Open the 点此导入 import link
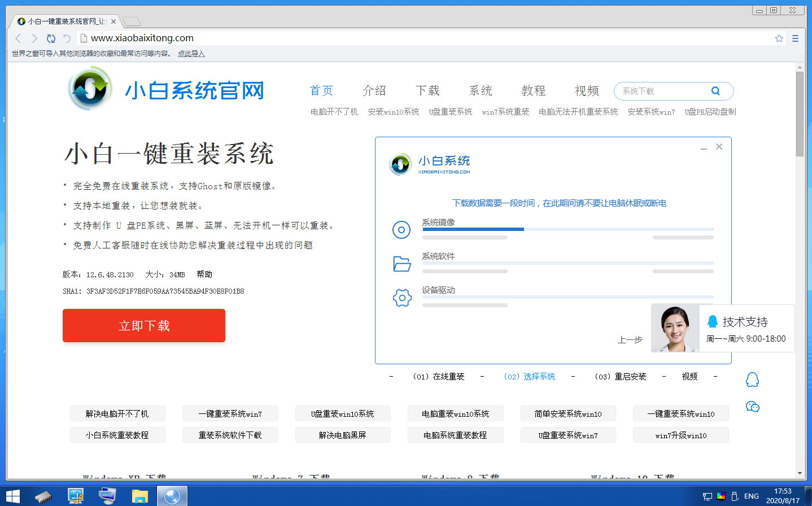The image size is (812, 506). pos(191,53)
